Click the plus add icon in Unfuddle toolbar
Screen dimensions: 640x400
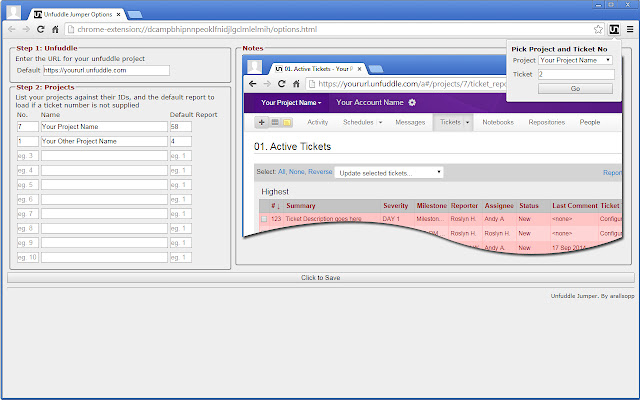[262, 122]
